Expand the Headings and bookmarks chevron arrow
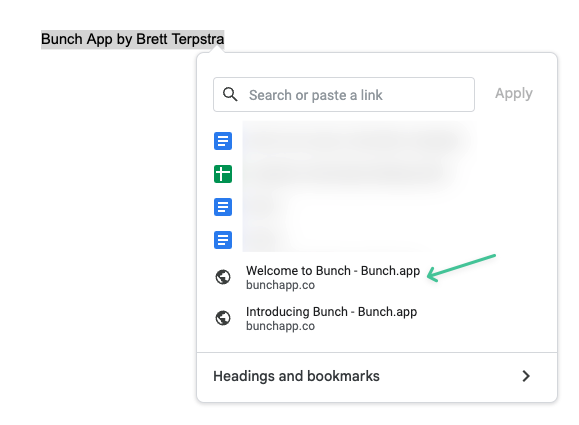579x425 pixels. [526, 376]
